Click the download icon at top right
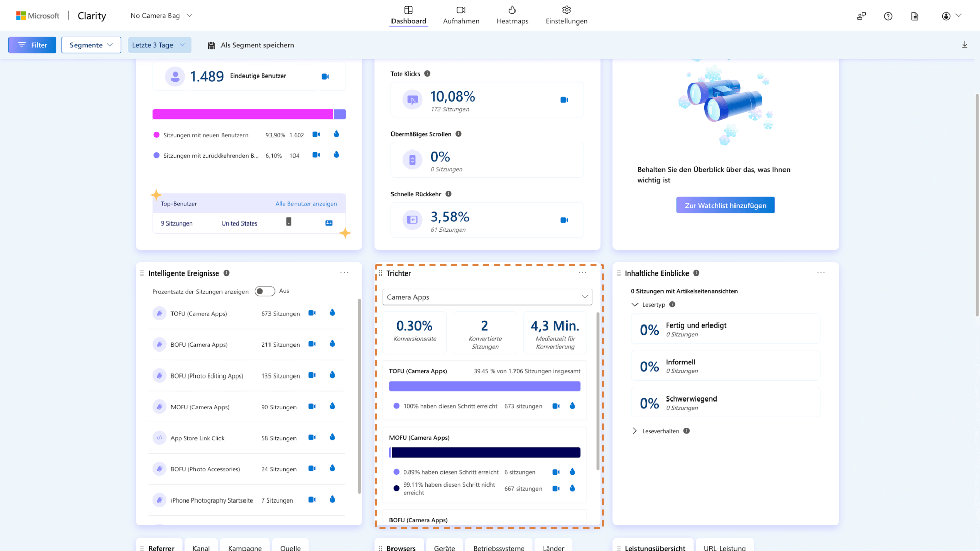Screen dimensions: 980x551 [x=964, y=45]
